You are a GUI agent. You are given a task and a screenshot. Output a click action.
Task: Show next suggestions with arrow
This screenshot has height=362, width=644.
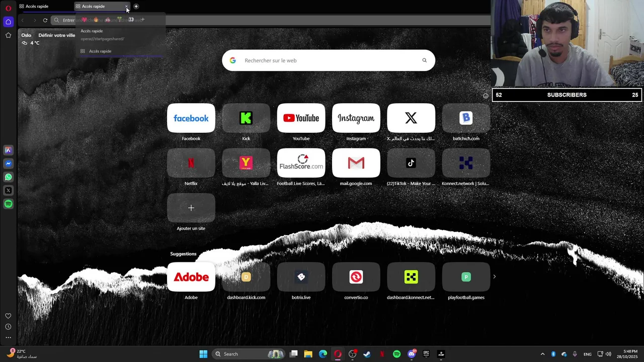coord(494,277)
